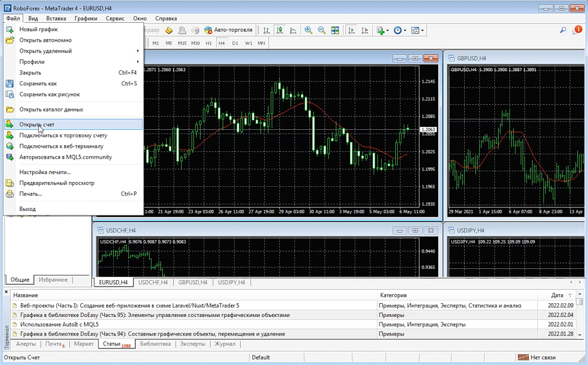
Task: Toggle the candlestick chart mode
Action: 280,30
